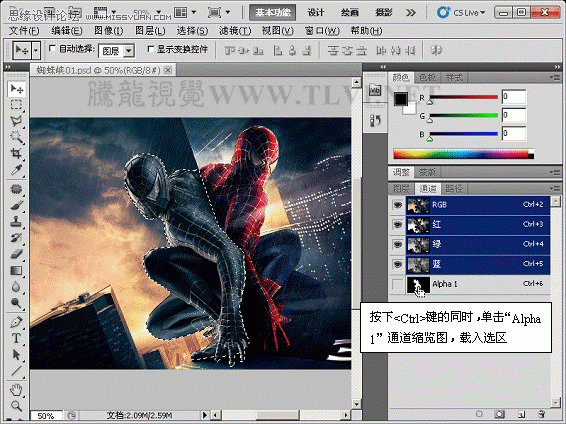The height and width of the screenshot is (424, 566).
Task: Open the 文件(F) menu
Action: coord(24,31)
